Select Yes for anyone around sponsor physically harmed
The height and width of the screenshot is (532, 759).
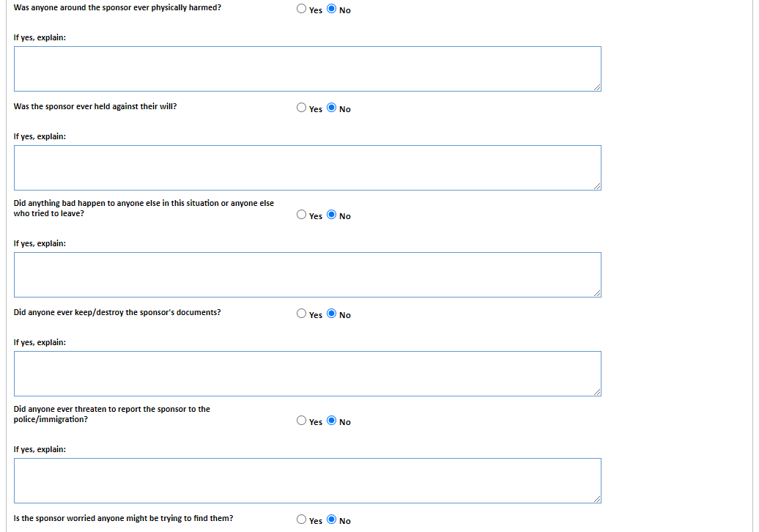pos(302,10)
